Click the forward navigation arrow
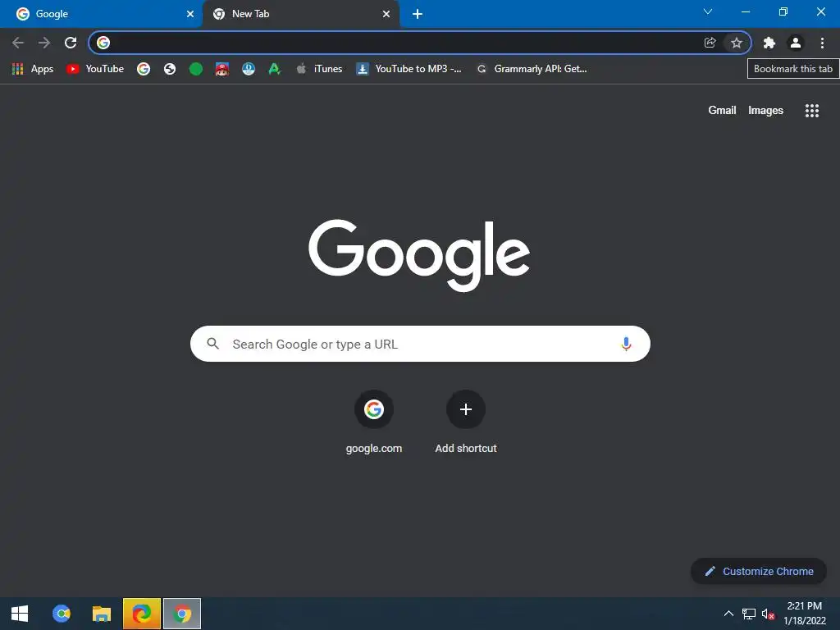 (44, 43)
